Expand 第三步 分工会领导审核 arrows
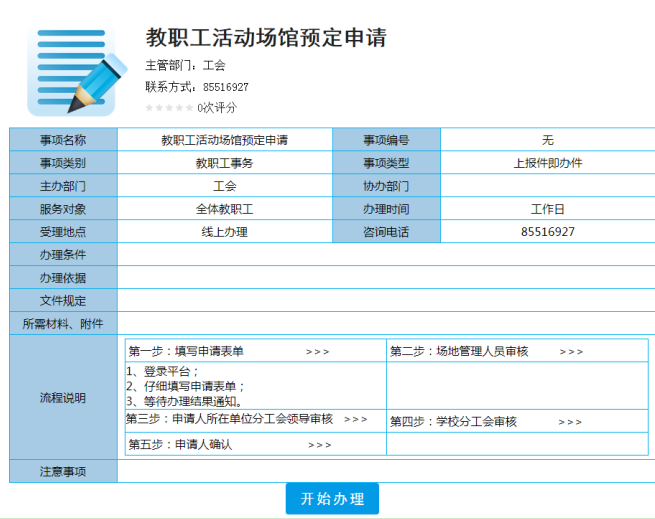The height and width of the screenshot is (519, 655). point(355,419)
